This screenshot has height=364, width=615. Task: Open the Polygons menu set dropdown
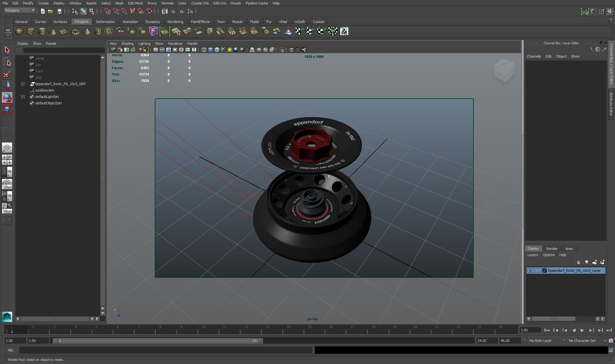(x=33, y=11)
